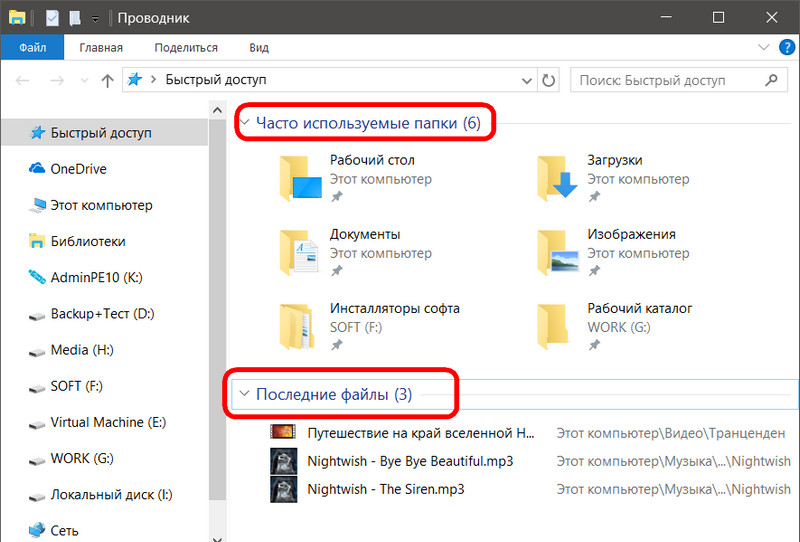This screenshot has height=542, width=800.
Task: Click the Quick access star in address bar
Action: coord(135,79)
